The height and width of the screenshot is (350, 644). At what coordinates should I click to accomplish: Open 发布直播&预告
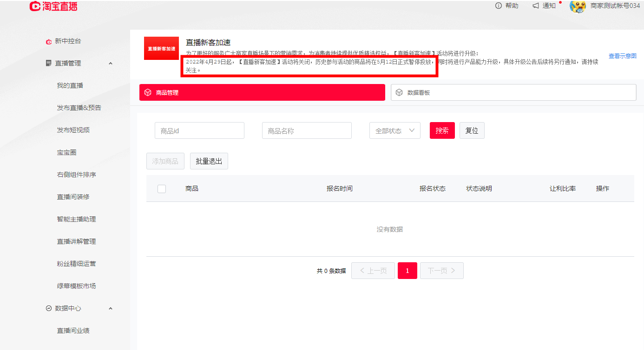point(79,108)
